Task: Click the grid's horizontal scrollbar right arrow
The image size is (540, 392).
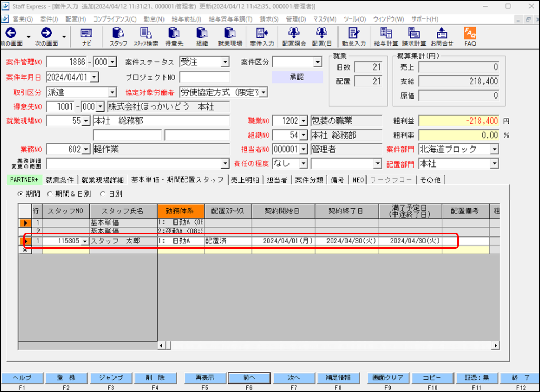Action: [495, 346]
